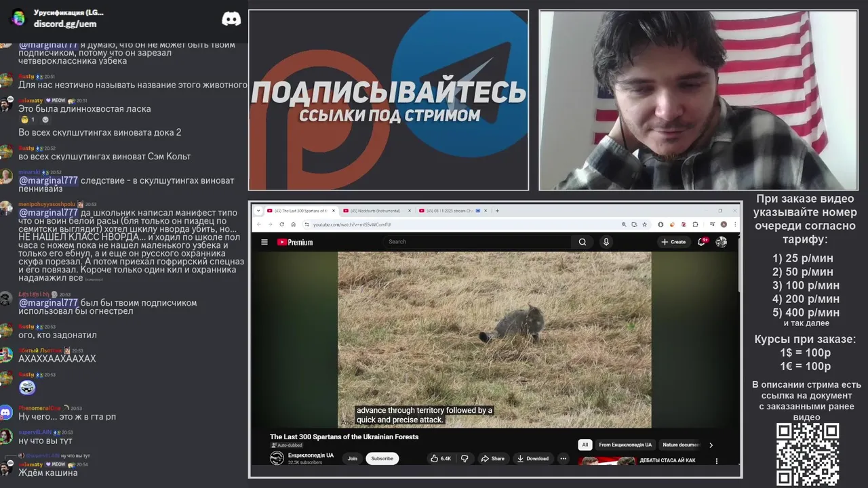Click the message 'Ждём кашина'

point(47,472)
